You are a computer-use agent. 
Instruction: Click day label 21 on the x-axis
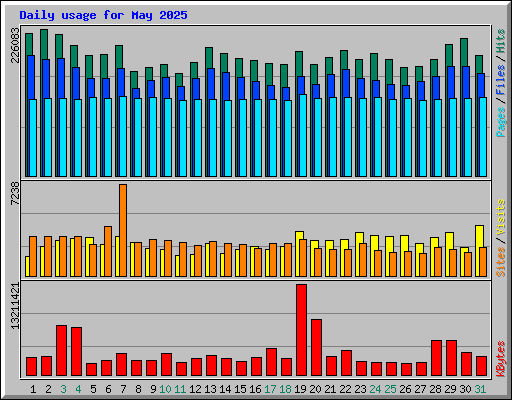click(x=330, y=389)
